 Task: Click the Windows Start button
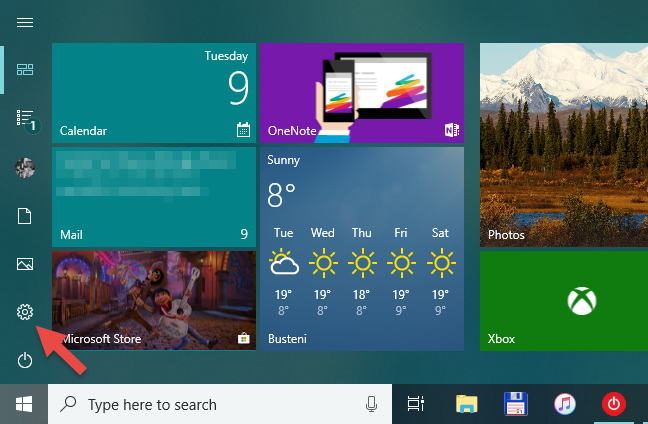tap(24, 404)
